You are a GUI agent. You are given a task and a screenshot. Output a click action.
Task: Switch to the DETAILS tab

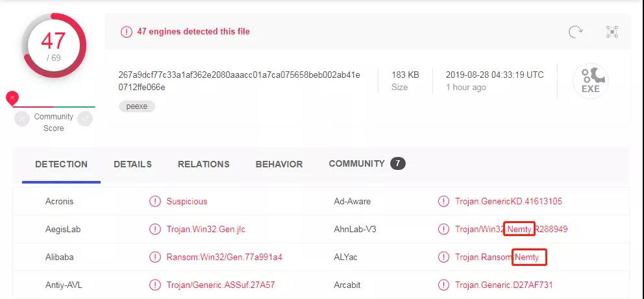pyautogui.click(x=132, y=165)
